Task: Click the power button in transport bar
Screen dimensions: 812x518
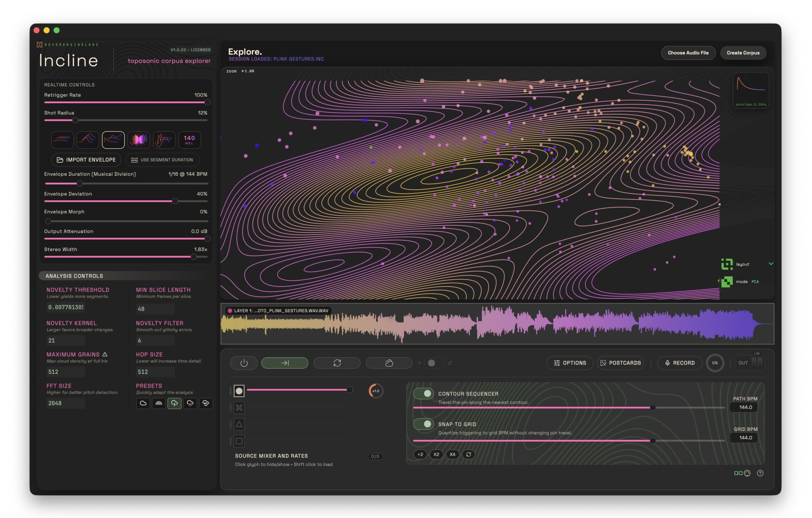Action: (244, 363)
